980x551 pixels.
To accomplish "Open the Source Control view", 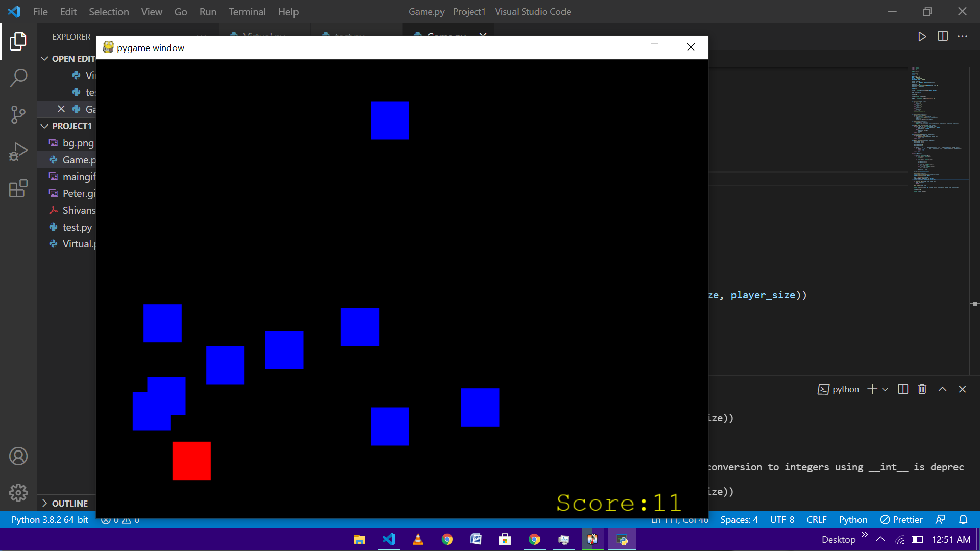I will (18, 115).
